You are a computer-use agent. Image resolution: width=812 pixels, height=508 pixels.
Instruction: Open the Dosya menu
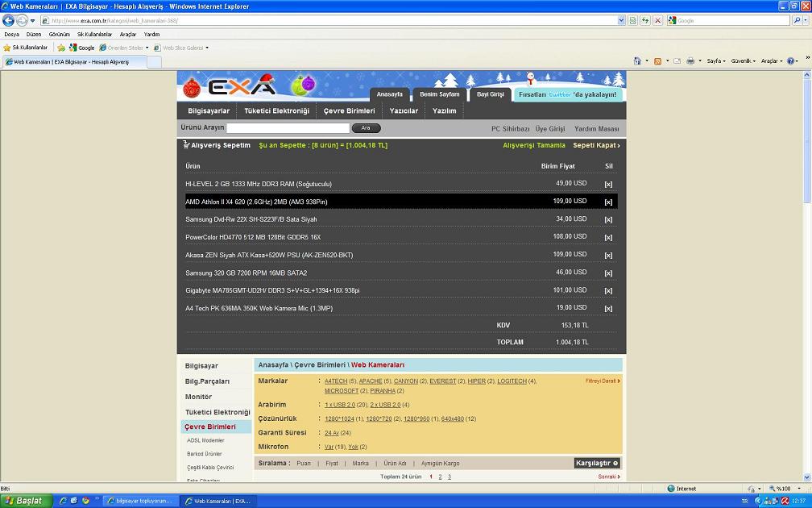pos(11,34)
